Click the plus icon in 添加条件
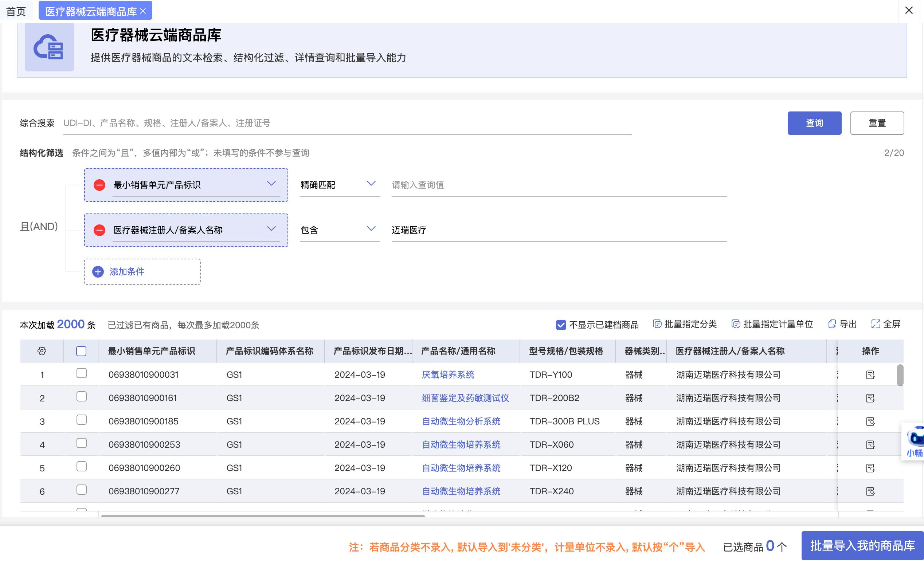 click(98, 271)
